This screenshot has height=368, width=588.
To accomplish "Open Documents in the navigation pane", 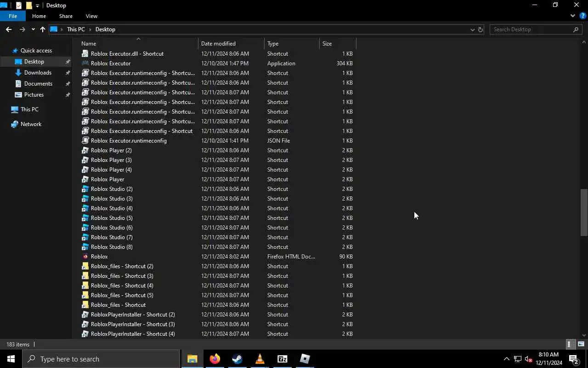I will pos(38,84).
